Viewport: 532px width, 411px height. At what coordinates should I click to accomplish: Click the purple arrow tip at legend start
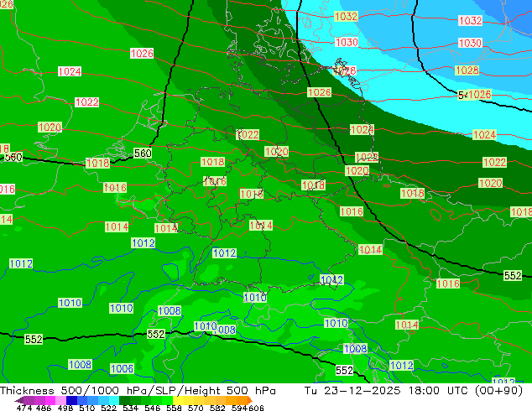18,400
